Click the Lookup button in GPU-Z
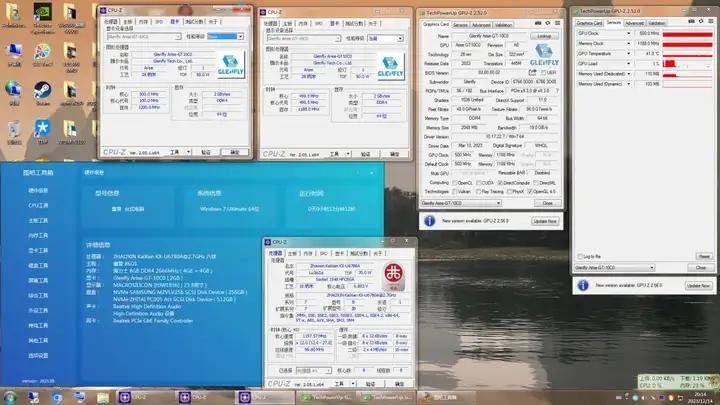 544,36
